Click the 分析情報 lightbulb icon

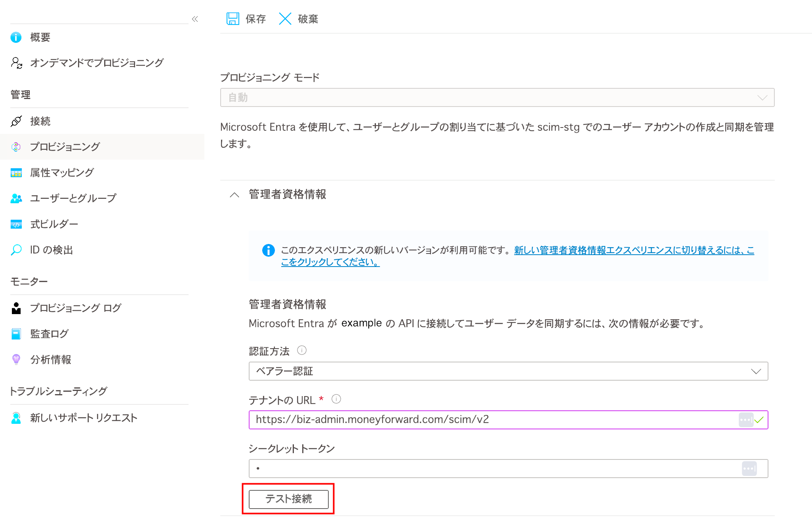pyautogui.click(x=16, y=359)
